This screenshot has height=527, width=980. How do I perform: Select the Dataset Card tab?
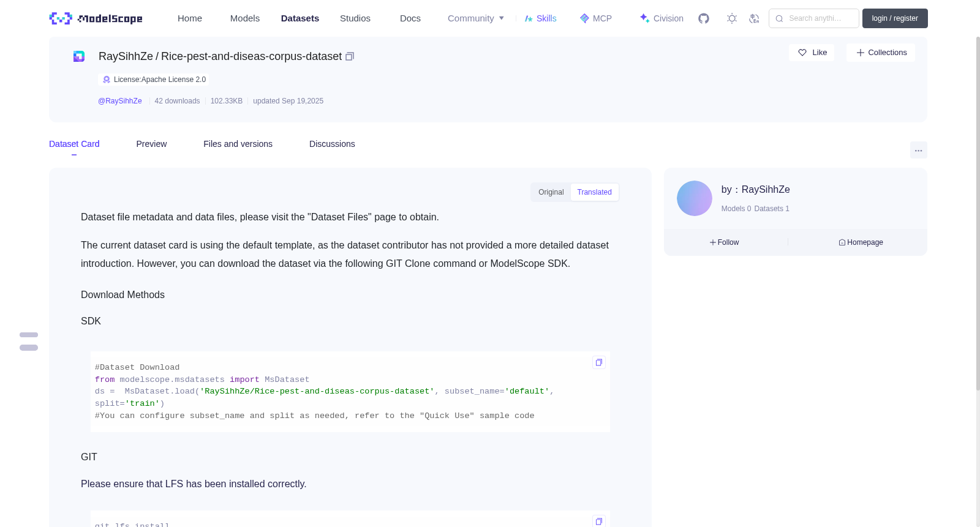(74, 144)
